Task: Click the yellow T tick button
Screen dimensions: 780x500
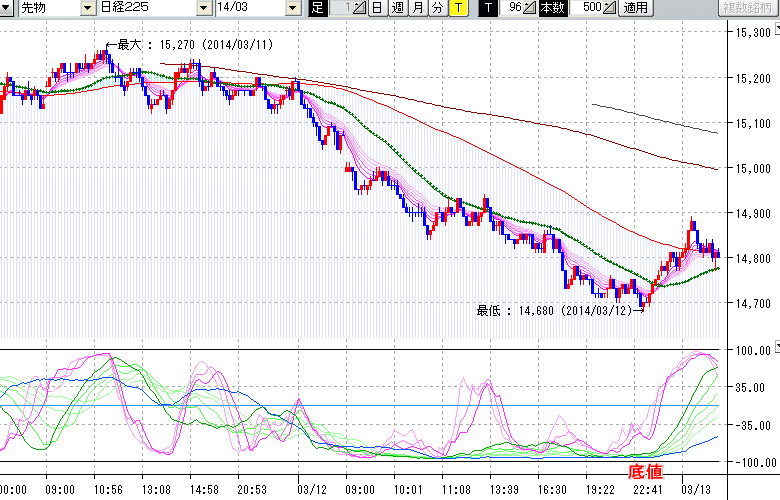Action: tap(457, 8)
